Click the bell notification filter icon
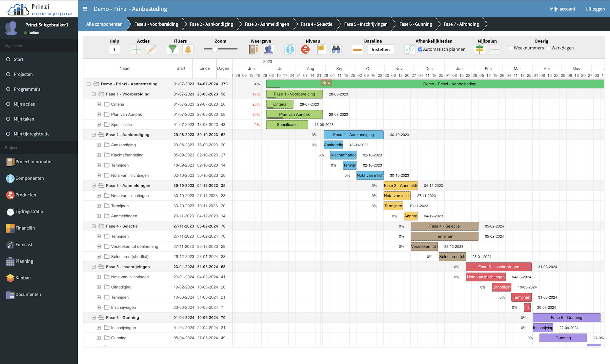Screen dimensions: 610x364 188,49
